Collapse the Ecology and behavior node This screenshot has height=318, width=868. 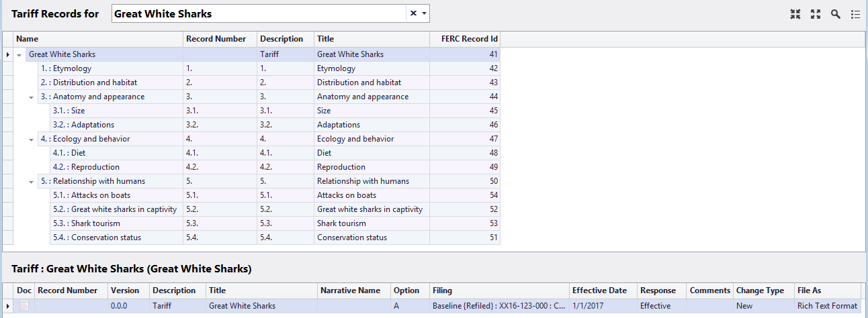pyautogui.click(x=32, y=139)
